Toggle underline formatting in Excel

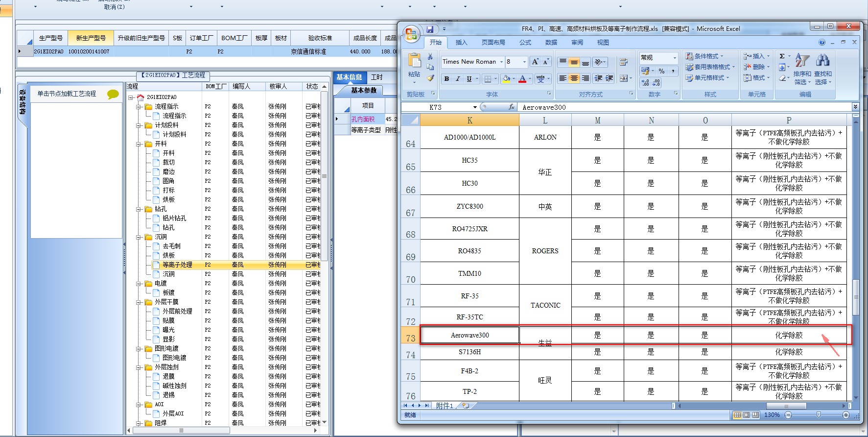coord(469,79)
